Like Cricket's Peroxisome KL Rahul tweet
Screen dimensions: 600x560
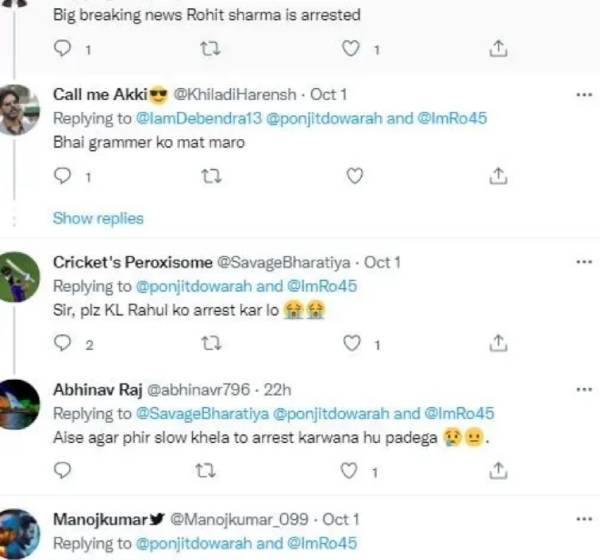click(351, 344)
